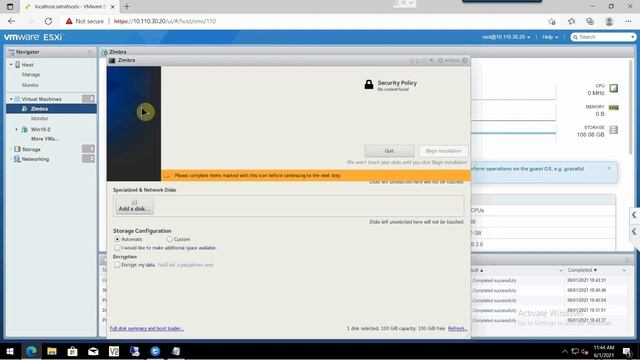Open File Explorer from the taskbar
This screenshot has height=360, width=640.
[52, 351]
